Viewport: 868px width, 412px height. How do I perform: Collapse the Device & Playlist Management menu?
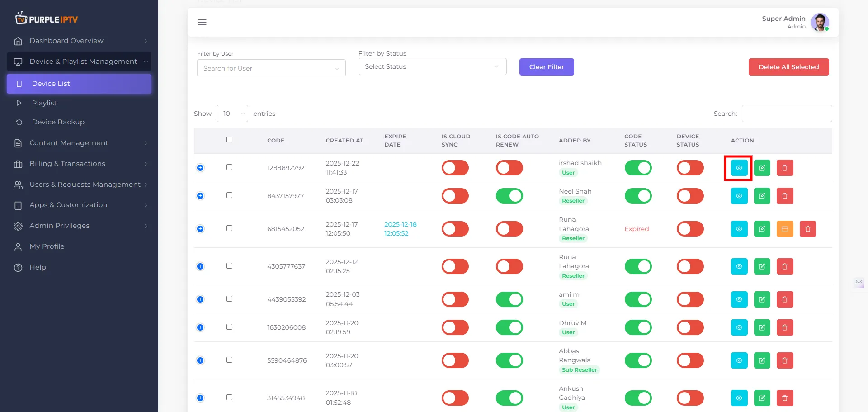tap(79, 62)
